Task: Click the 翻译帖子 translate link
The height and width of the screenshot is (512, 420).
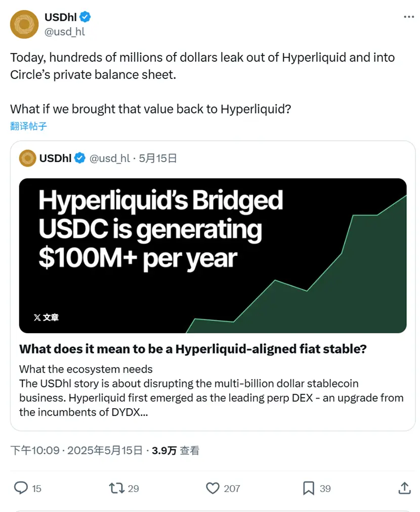Action: (x=28, y=126)
